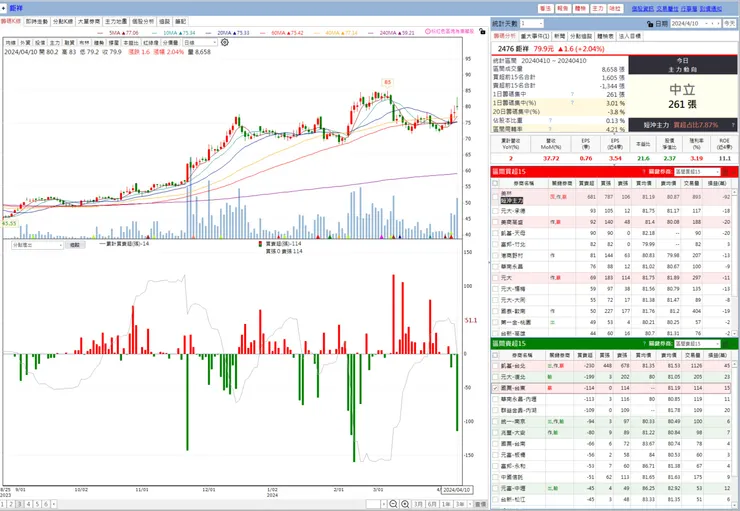Toggle select-all checkbox in sell table header
The height and width of the screenshot is (511, 740).
495,355
